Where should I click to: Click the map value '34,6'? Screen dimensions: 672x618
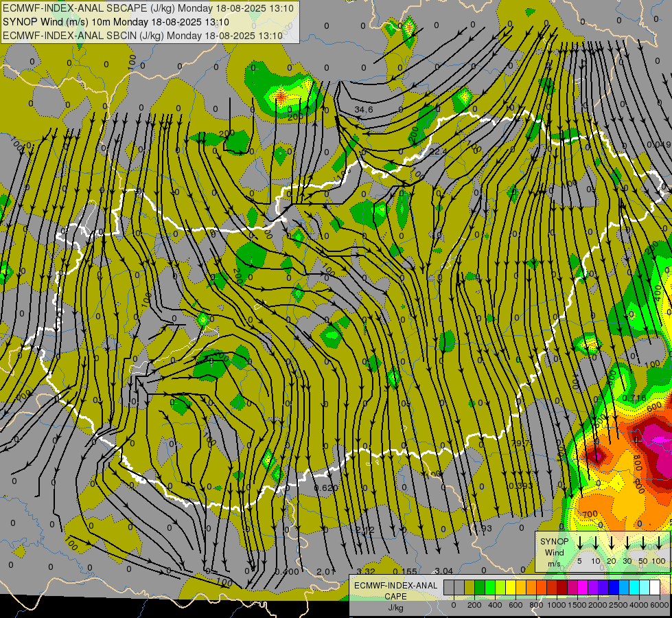(x=363, y=110)
